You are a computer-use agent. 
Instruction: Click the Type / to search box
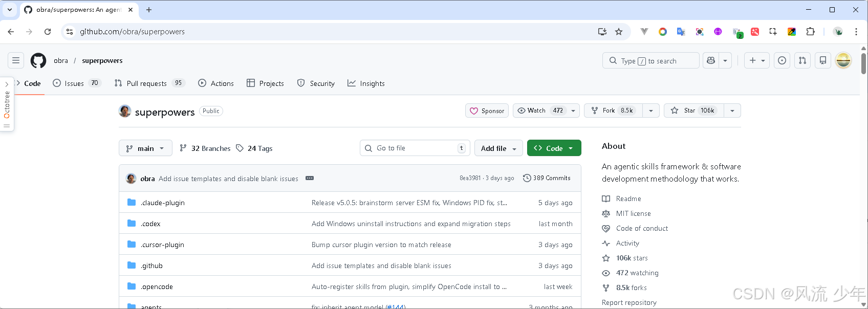coord(651,60)
